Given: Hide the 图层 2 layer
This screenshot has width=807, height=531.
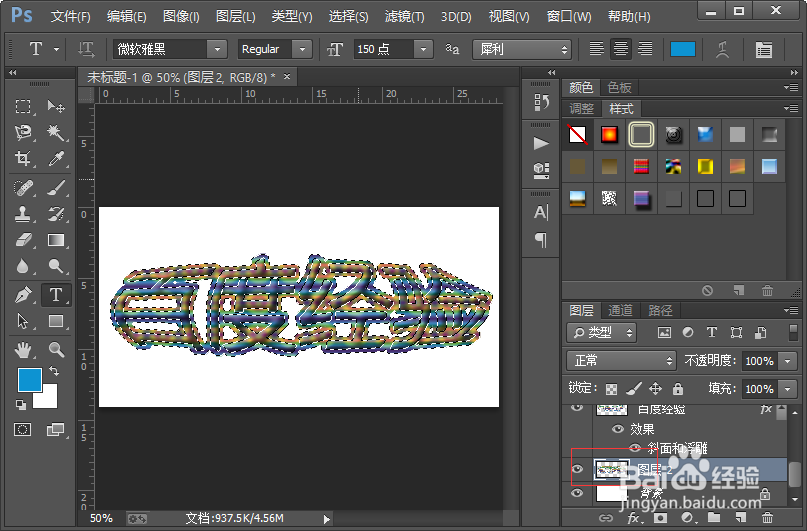Looking at the screenshot, I should [577, 469].
